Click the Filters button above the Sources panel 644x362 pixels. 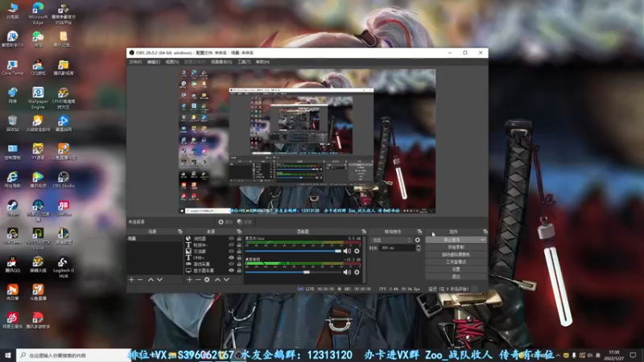(245, 222)
